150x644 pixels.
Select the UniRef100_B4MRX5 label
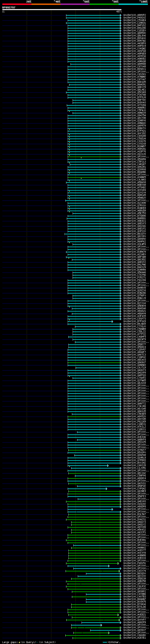135,288
